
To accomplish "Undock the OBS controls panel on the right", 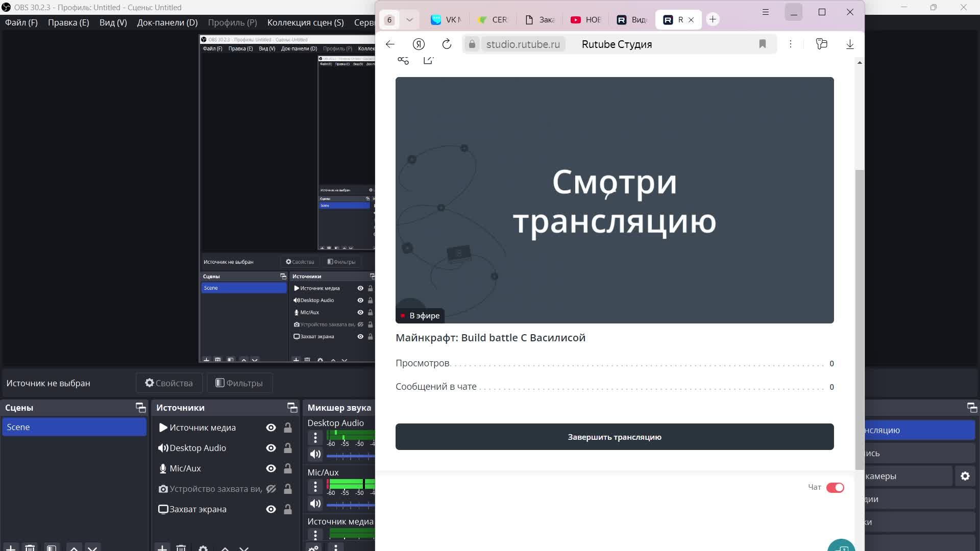I will coord(972,407).
